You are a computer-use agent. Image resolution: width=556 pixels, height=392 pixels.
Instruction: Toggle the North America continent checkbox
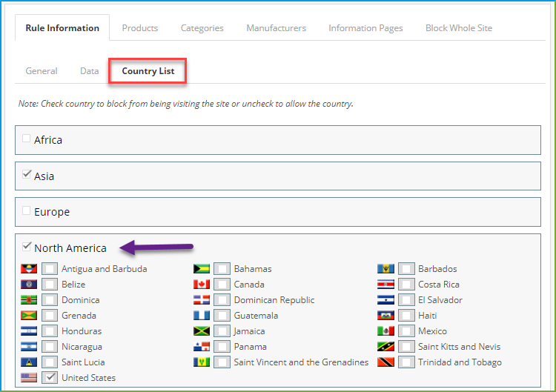tap(27, 246)
